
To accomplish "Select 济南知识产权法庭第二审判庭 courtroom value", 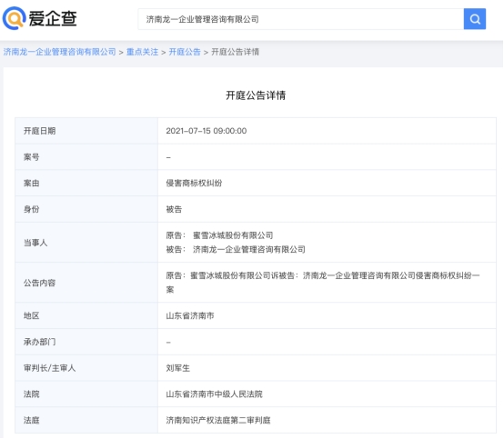I will [x=218, y=421].
